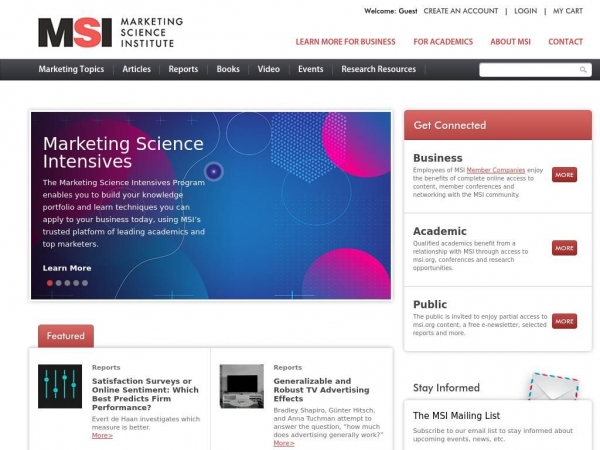The height and width of the screenshot is (450, 600).
Task: Open the Member Companies link
Action: click(x=496, y=170)
